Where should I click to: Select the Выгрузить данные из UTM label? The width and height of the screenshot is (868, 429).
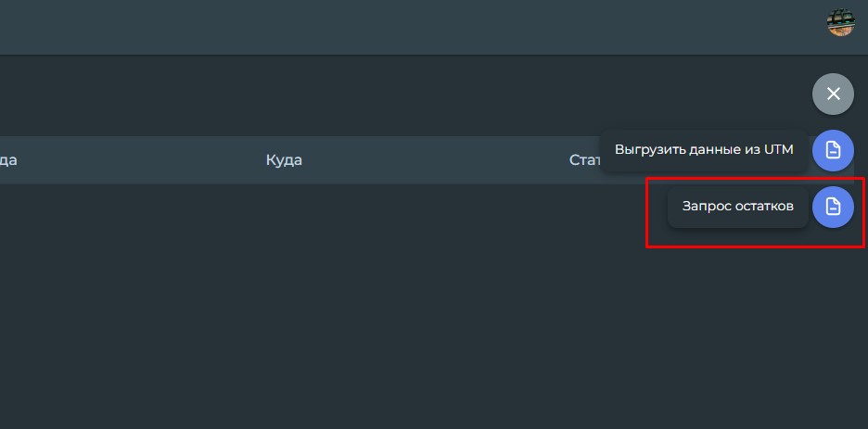(704, 150)
